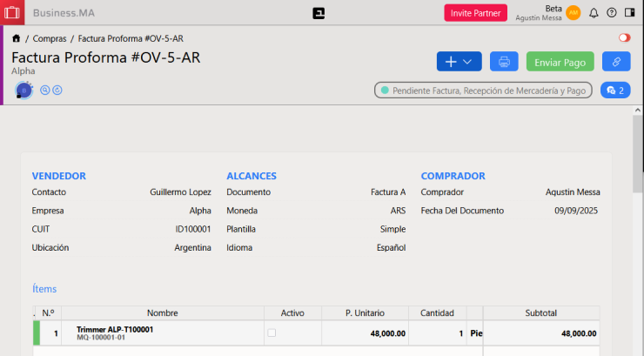Check the Activo checkbox for Trimmer row

click(272, 332)
